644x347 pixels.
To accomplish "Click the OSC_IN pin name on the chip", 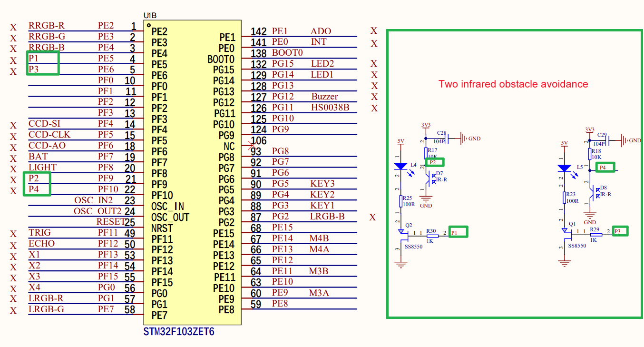I will pyautogui.click(x=167, y=207).
